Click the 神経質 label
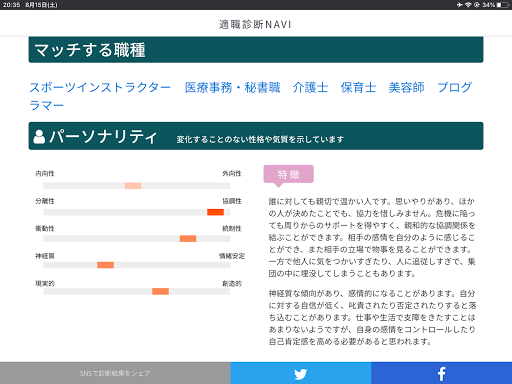Image resolution: width=512 pixels, height=384 pixels. coord(45,256)
